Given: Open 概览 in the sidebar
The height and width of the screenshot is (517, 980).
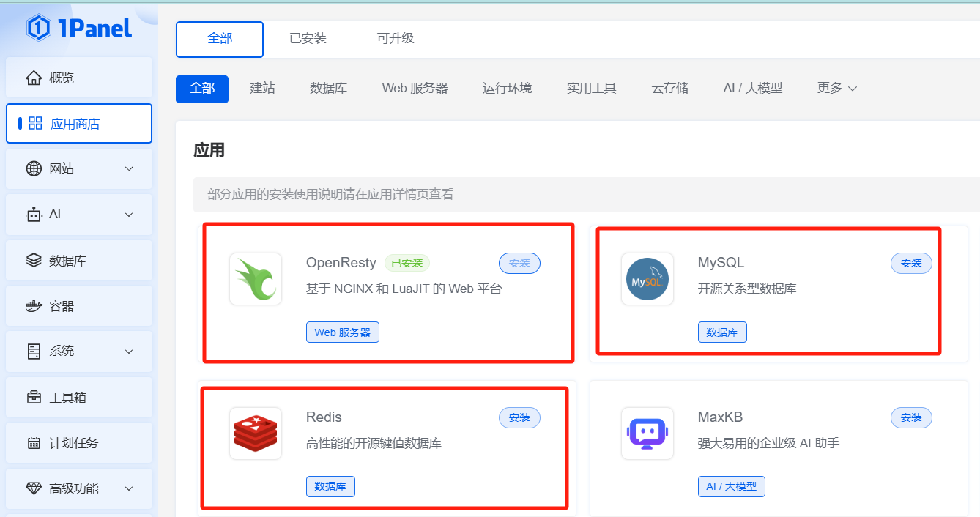Looking at the screenshot, I should coord(79,78).
